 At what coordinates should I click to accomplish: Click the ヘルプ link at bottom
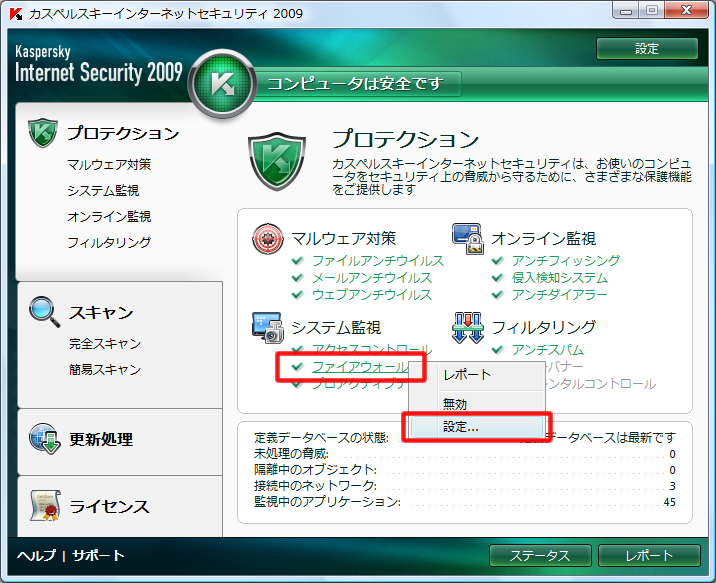[36, 556]
